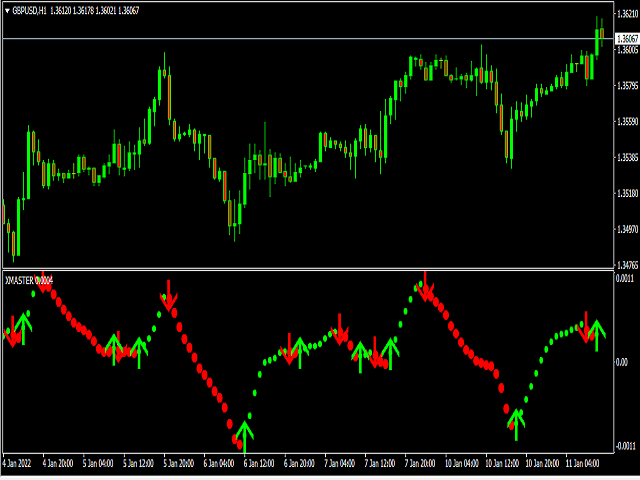Click the 4 Jan 2022 date label
Viewport: 640px width, 480px height.
17,463
